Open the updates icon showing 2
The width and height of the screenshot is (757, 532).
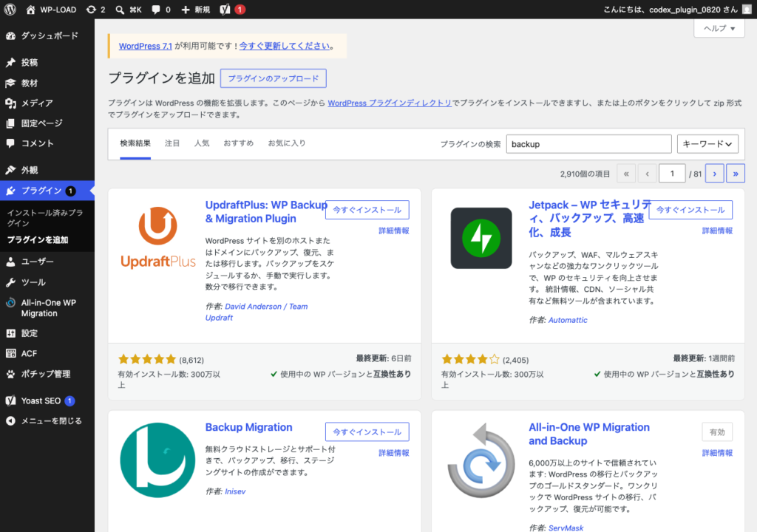pyautogui.click(x=95, y=10)
